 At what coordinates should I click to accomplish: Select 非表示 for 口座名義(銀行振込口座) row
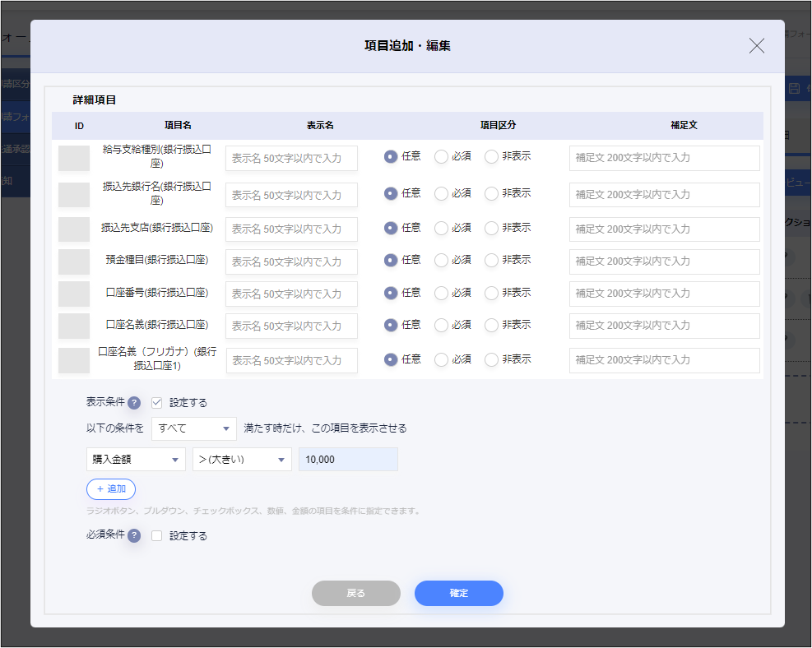pos(491,326)
